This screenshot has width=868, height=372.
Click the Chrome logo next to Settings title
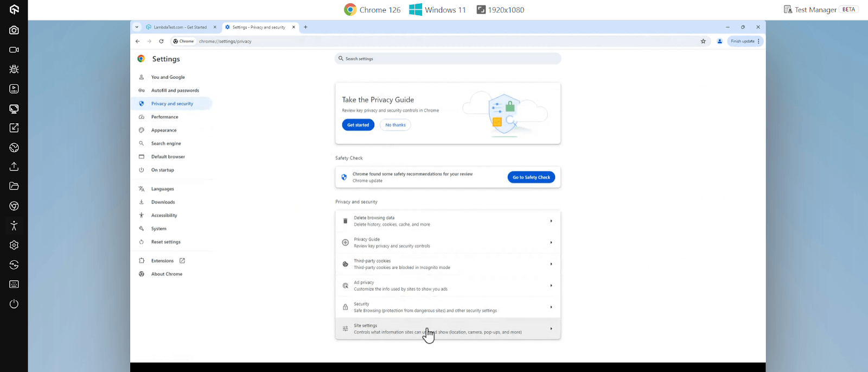(141, 59)
